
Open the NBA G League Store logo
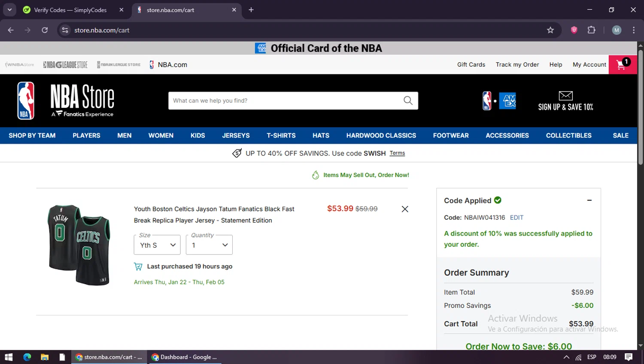coord(65,64)
